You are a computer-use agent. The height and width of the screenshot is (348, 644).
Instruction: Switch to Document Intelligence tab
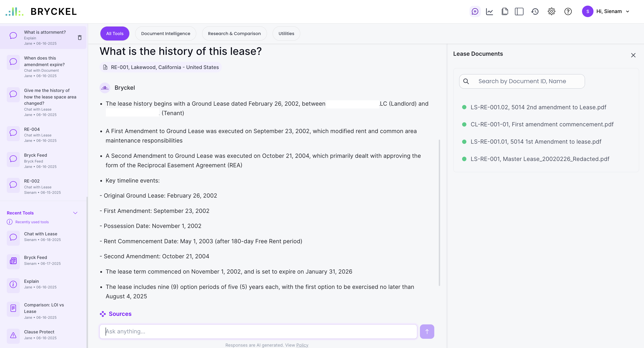(165, 33)
